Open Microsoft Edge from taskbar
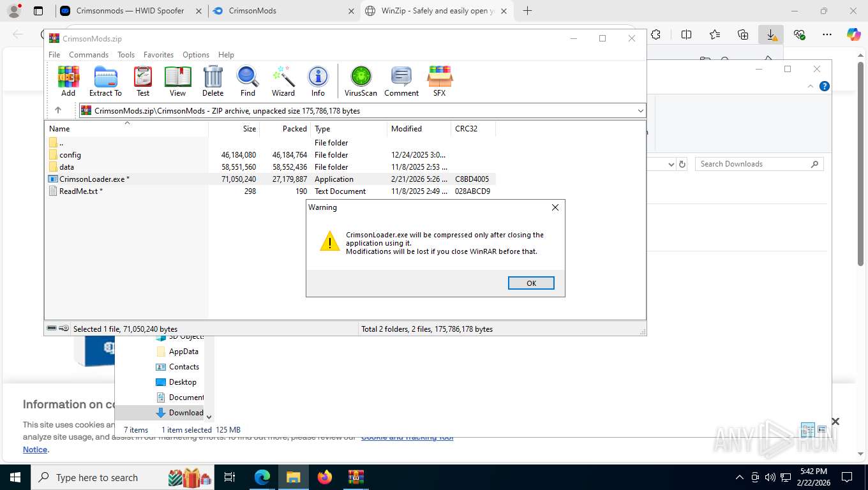The image size is (868, 490). 262,477
